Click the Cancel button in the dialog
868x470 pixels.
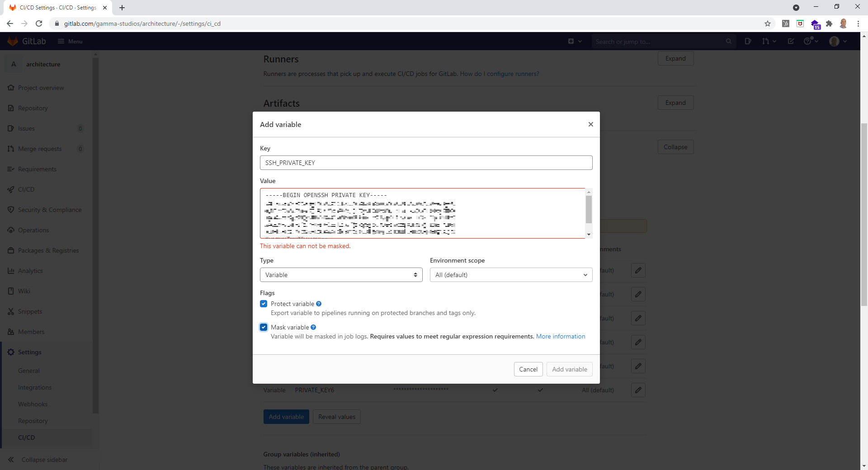(528, 369)
